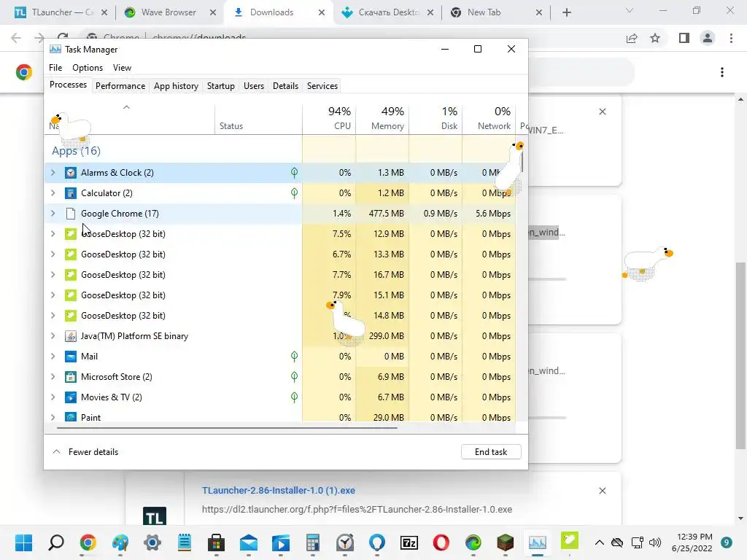
Task: Sort processes by the Disk column header
Action: (x=436, y=119)
